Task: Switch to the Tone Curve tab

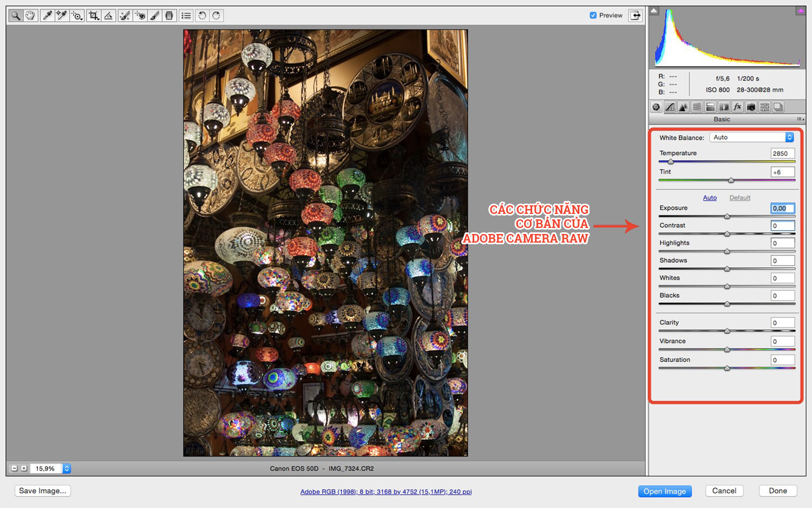Action: [670, 107]
